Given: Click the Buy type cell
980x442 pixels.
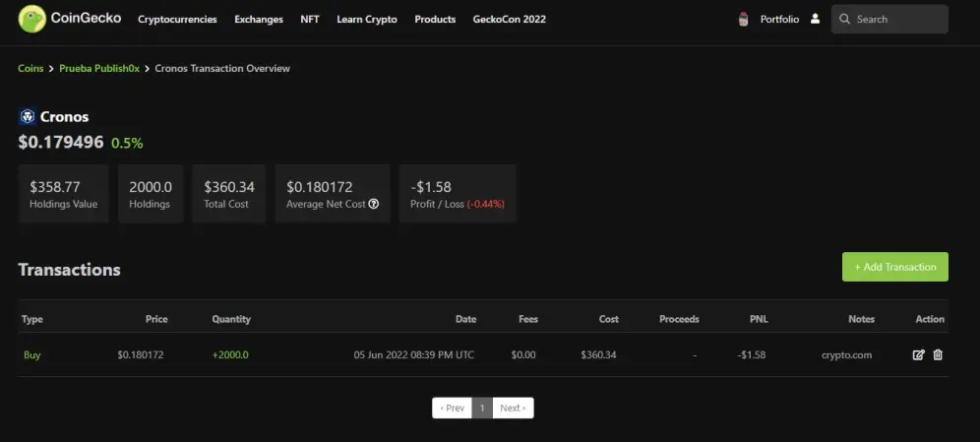Looking at the screenshot, I should (31, 355).
